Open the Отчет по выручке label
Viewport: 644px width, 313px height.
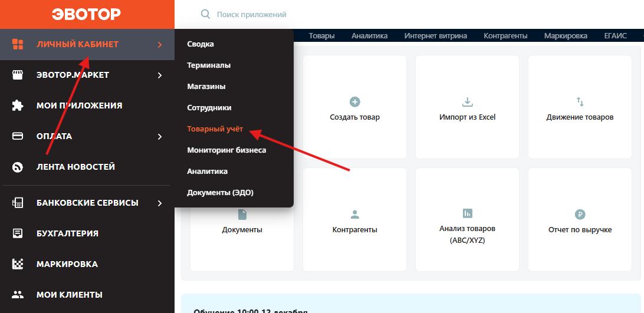[580, 230]
